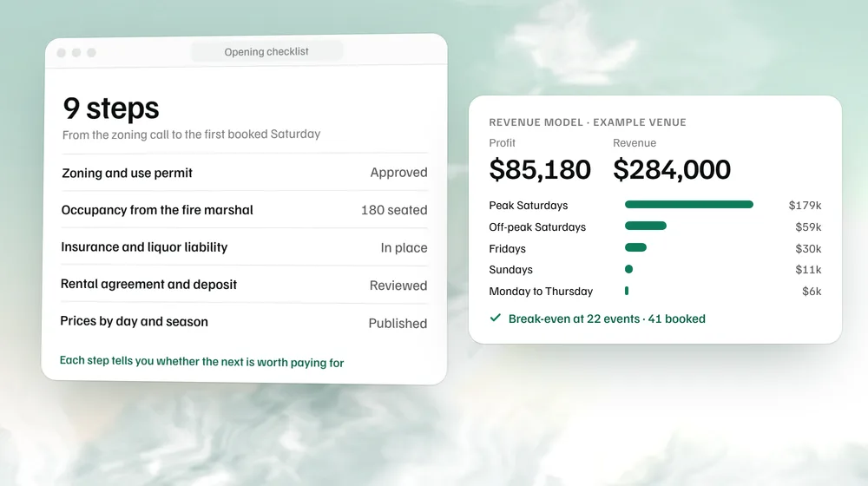Select the 'Zoning and use permit' row label
Viewport: 868px width, 486px height.
127,173
